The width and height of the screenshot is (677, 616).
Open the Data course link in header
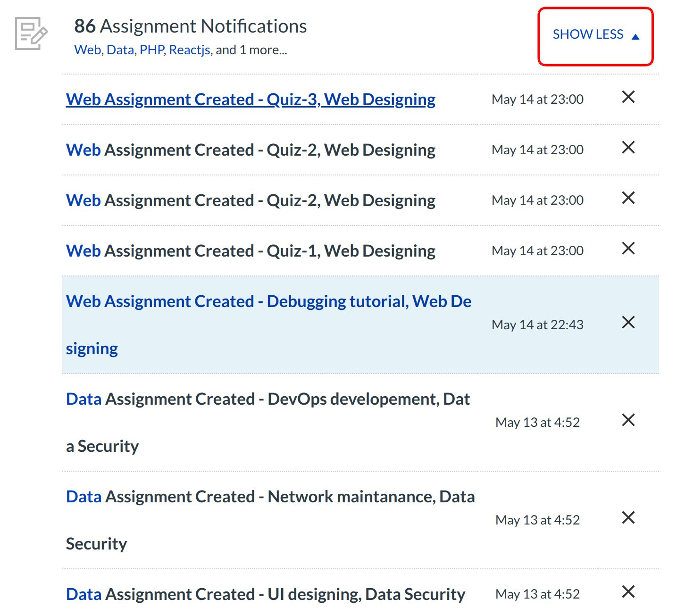tap(120, 50)
